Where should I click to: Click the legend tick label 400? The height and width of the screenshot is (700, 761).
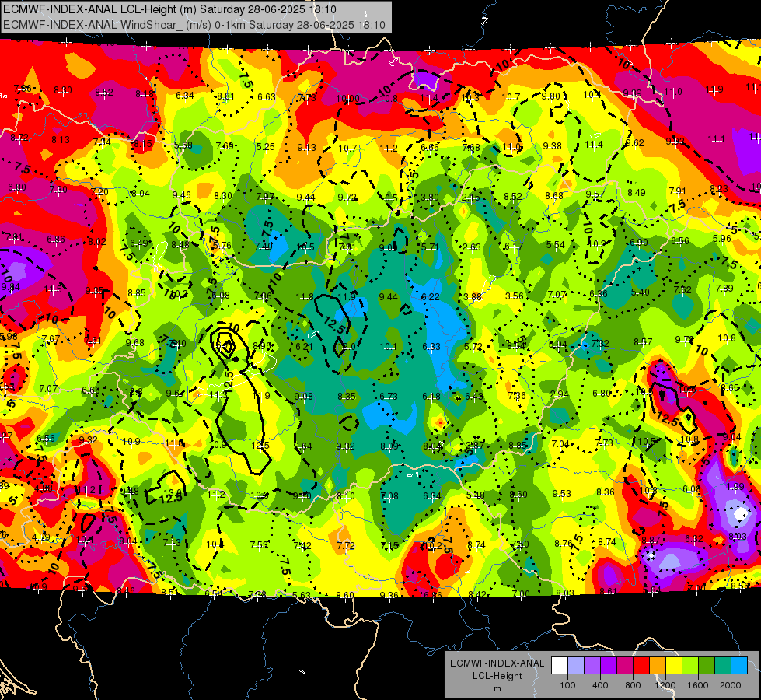(600, 685)
